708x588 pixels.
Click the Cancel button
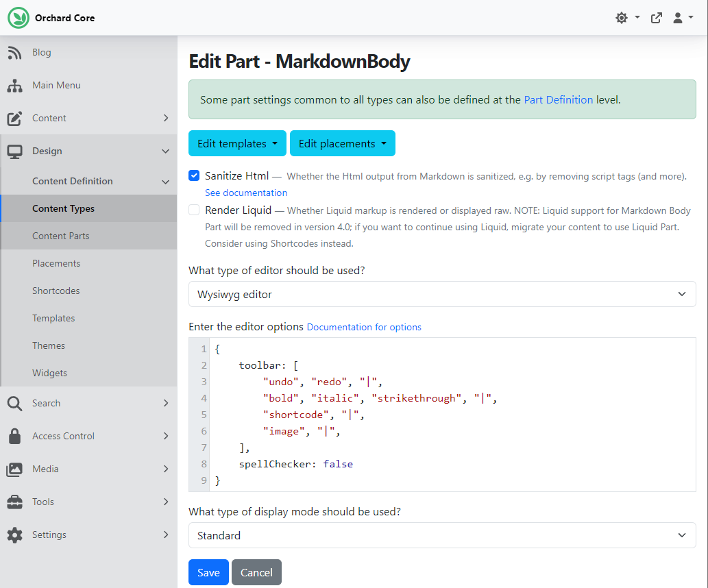tap(256, 572)
